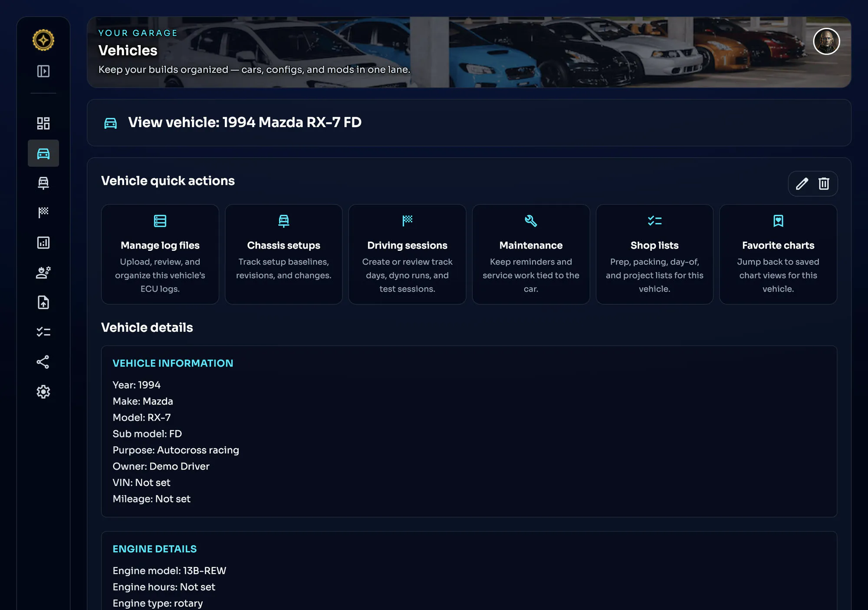
Task: Open the Maintenance card
Action: coord(531,254)
